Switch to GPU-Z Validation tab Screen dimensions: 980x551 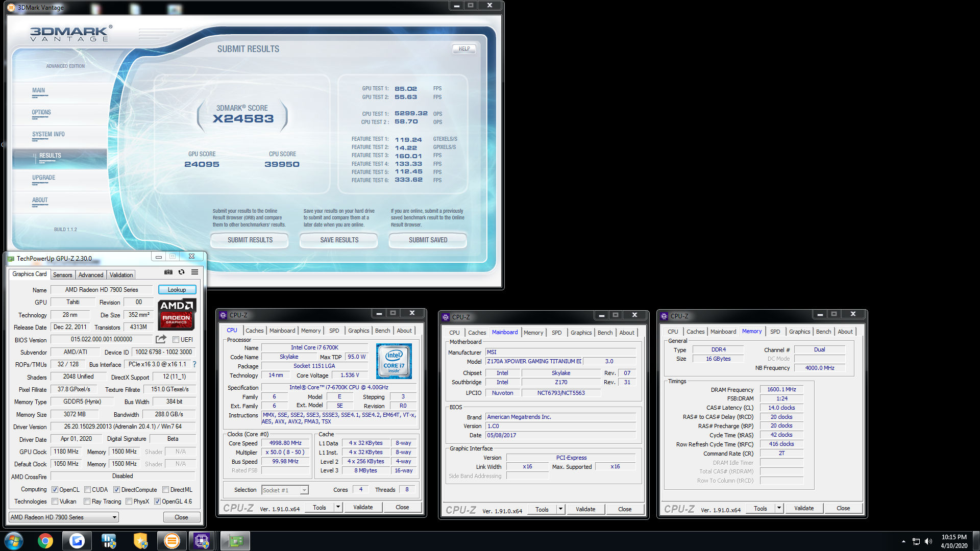[x=121, y=275]
